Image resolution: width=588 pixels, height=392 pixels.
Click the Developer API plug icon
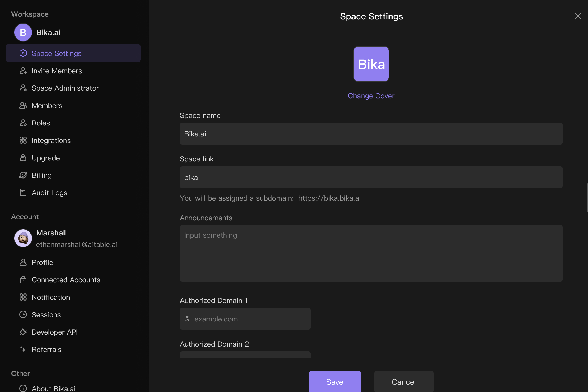pos(23,332)
